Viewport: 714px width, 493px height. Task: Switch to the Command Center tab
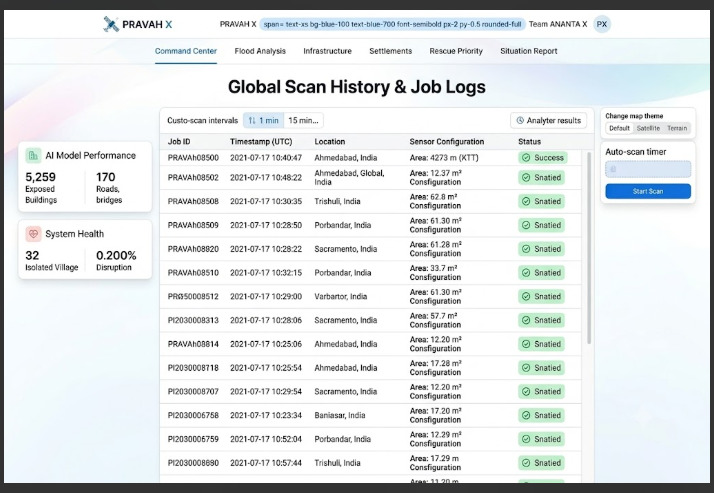click(186, 51)
